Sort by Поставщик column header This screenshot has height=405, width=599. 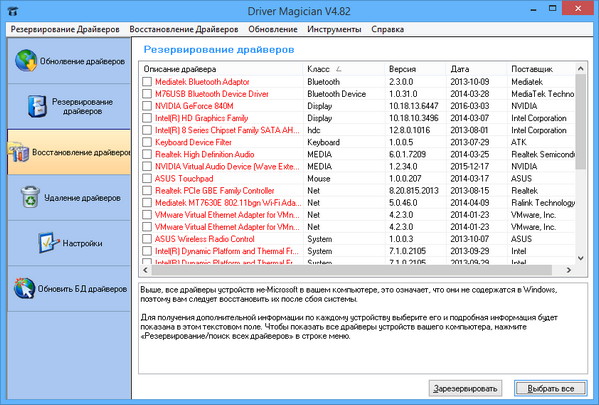tap(541, 69)
